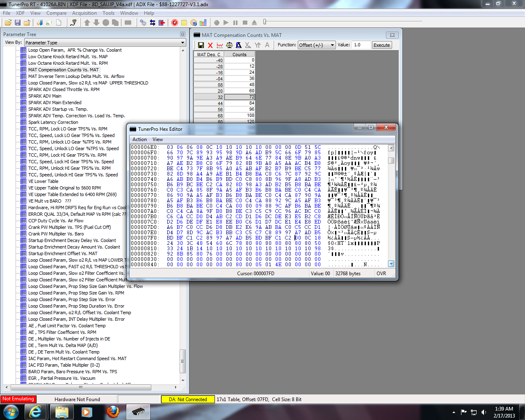Click the Windows Start button
This screenshot has height=420, width=525.
[11, 411]
